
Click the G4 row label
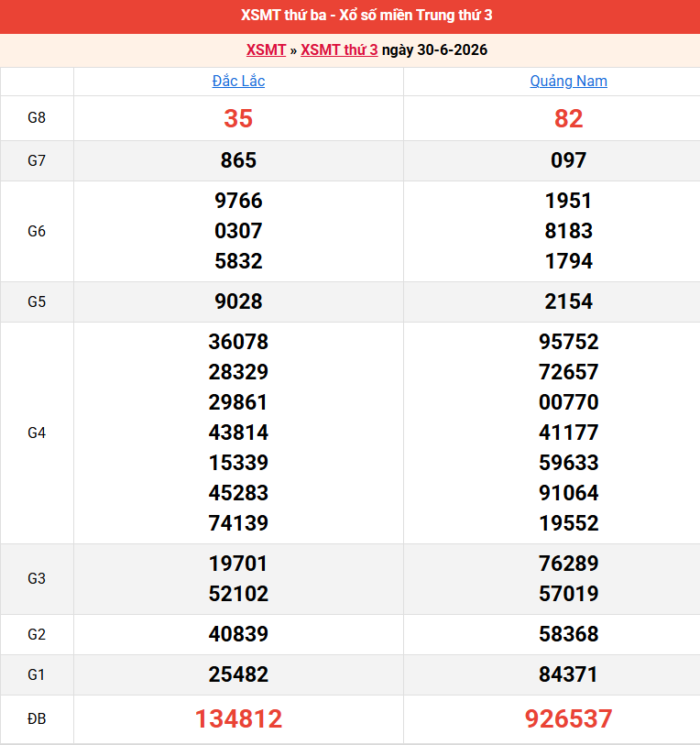click(37, 433)
